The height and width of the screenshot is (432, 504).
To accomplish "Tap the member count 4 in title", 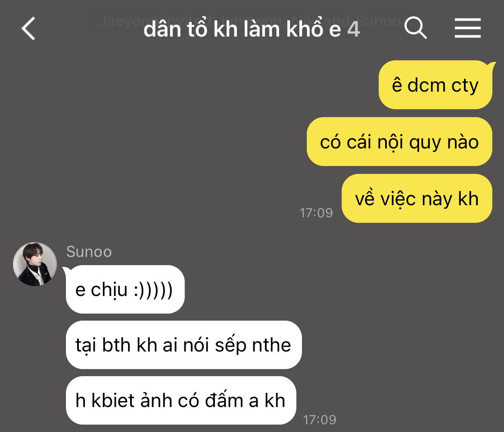I will pyautogui.click(x=353, y=30).
